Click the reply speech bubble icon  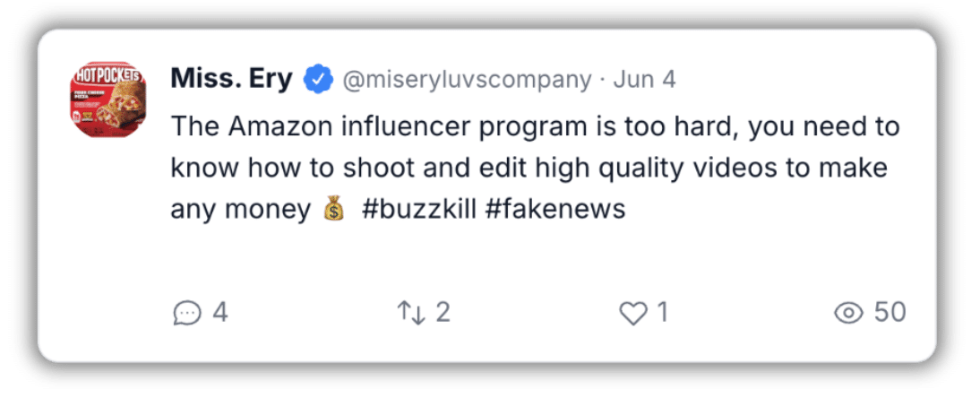187,313
